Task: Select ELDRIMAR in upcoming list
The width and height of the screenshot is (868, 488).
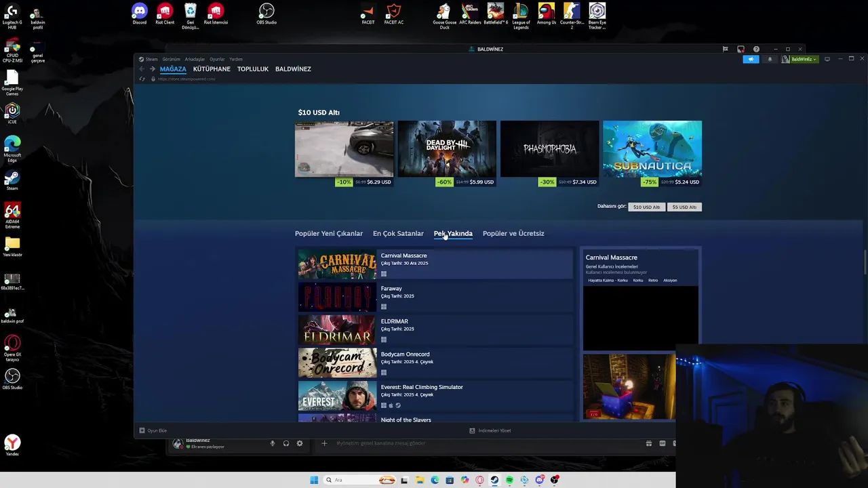Action: pos(435,329)
